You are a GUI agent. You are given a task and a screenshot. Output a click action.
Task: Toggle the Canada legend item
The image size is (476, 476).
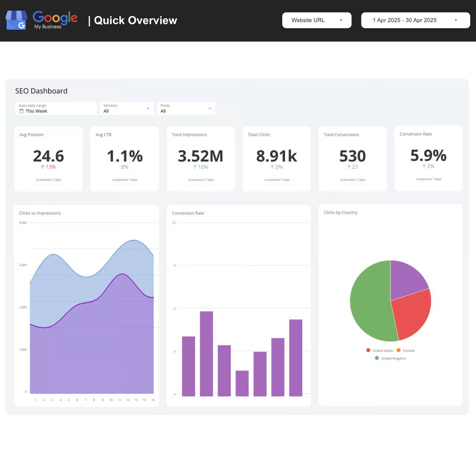(x=405, y=350)
